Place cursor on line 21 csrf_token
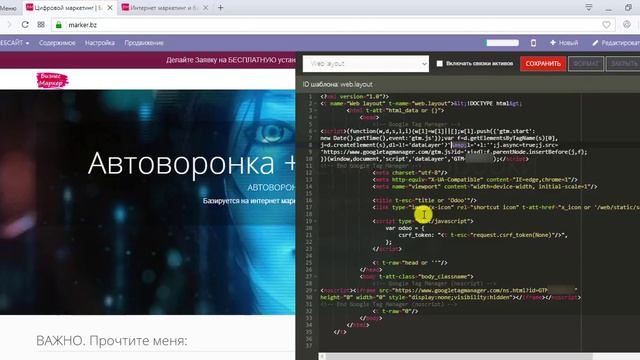This screenshot has height=360, width=640. click(483, 235)
